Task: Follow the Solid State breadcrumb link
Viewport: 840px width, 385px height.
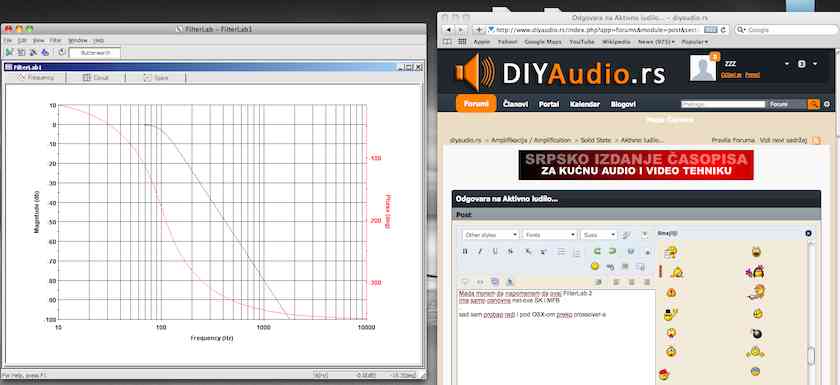Action: [x=596, y=140]
